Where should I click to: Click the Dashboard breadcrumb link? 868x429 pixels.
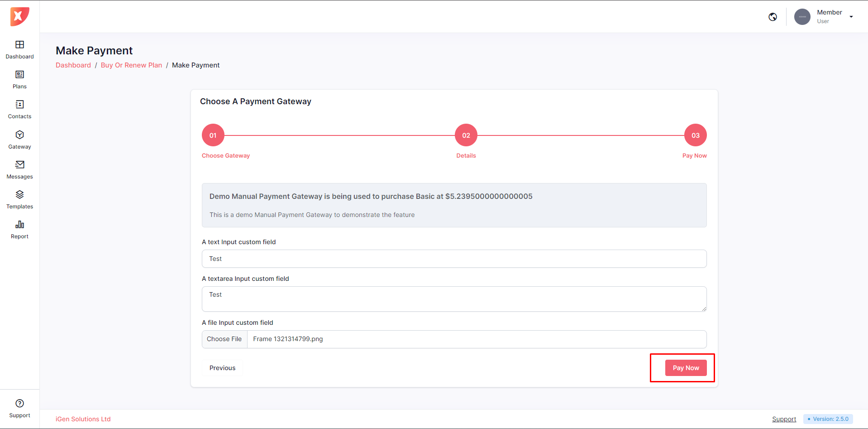click(x=73, y=65)
